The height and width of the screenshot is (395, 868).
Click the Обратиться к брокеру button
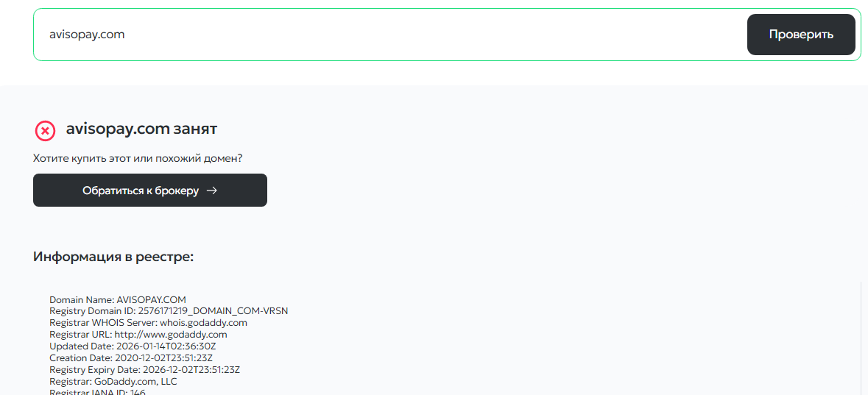point(149,191)
